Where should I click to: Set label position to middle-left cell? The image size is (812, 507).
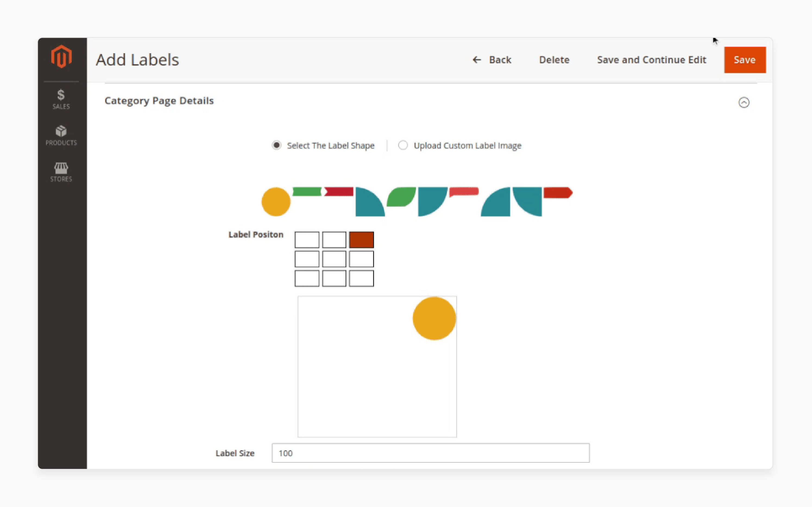tap(307, 259)
